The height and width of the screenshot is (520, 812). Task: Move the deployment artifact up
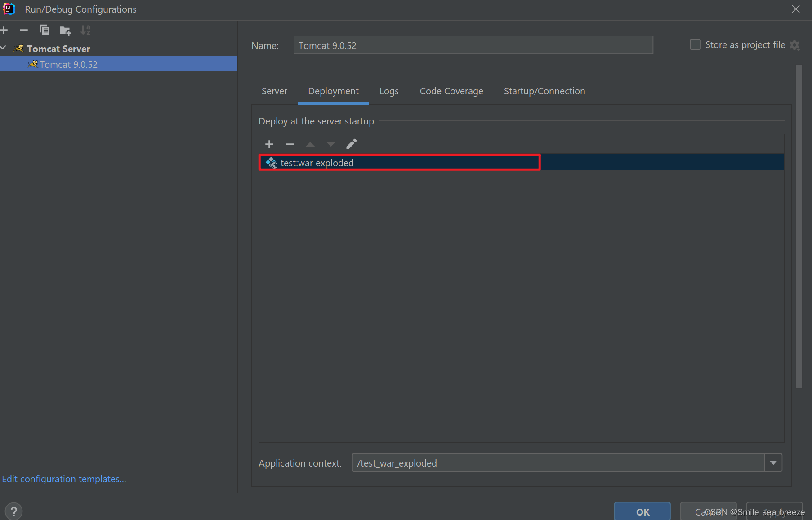coord(310,144)
